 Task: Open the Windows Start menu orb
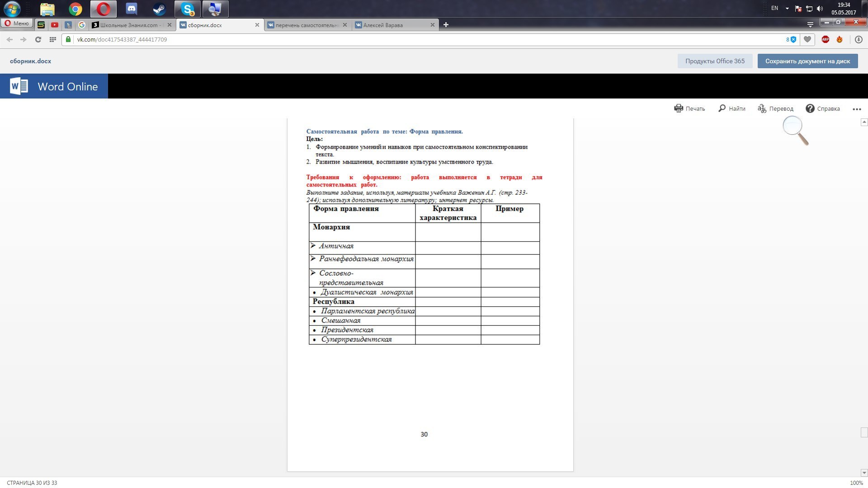(x=12, y=9)
